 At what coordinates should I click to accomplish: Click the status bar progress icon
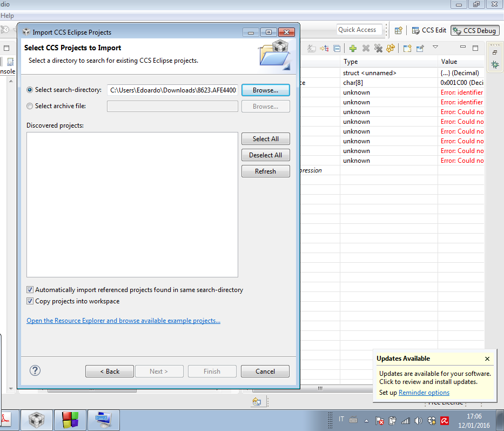pyautogui.click(x=257, y=402)
